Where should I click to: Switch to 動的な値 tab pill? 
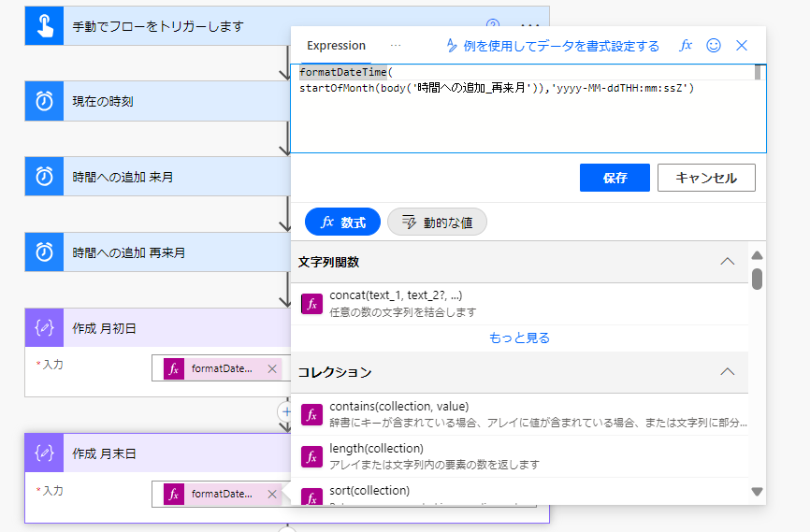pos(437,223)
